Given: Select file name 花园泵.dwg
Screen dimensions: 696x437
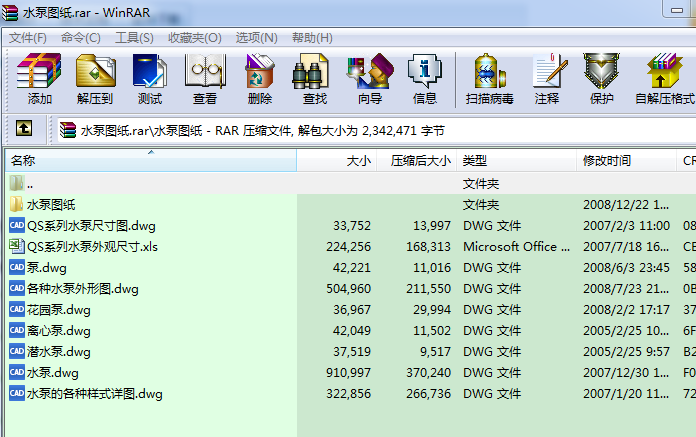Looking at the screenshot, I should click(59, 310).
